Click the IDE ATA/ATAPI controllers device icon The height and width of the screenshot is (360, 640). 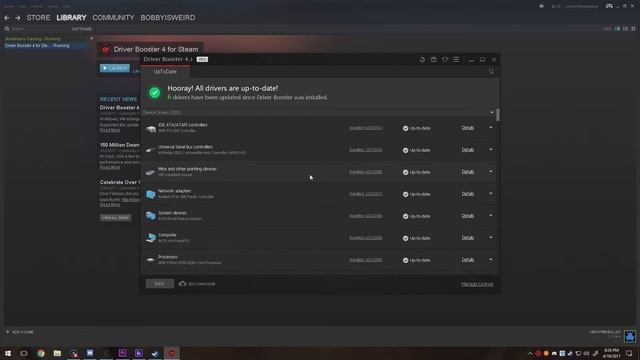151,129
